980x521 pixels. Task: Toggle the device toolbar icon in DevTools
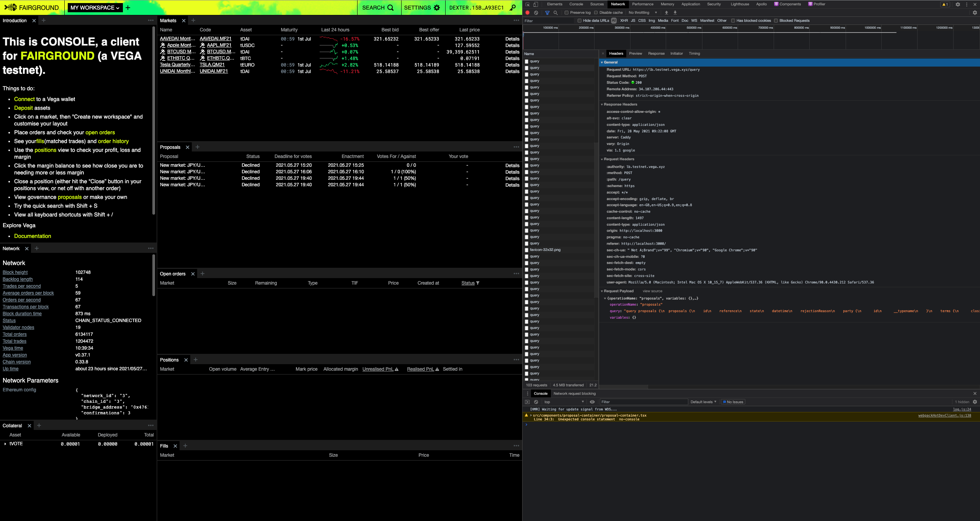536,4
